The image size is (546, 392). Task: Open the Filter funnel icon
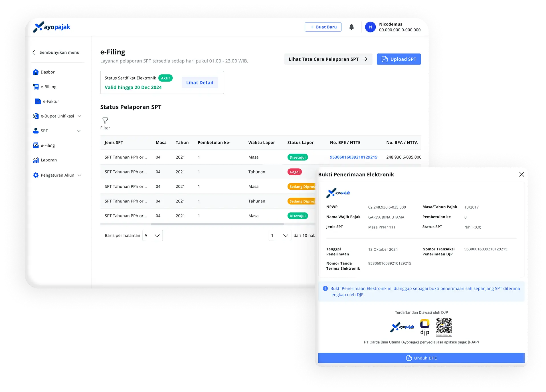tap(105, 121)
